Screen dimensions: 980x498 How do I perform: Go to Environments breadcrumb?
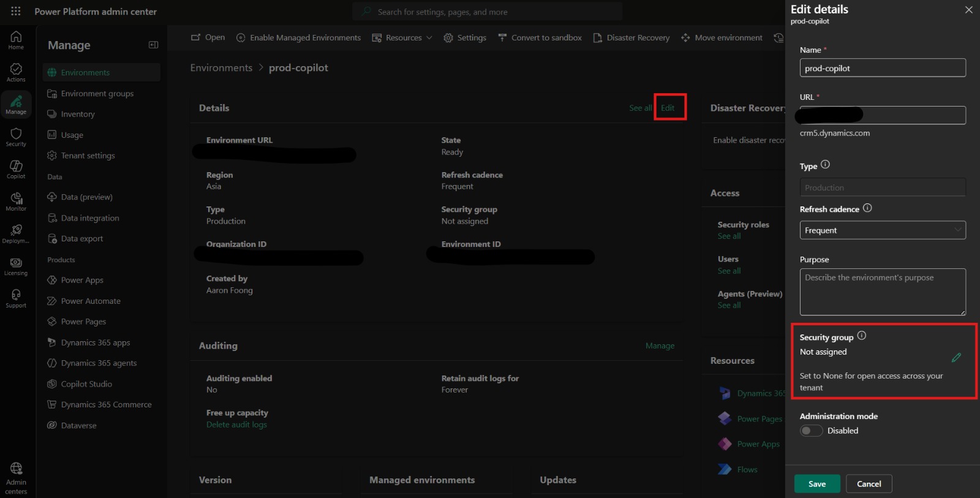point(221,67)
